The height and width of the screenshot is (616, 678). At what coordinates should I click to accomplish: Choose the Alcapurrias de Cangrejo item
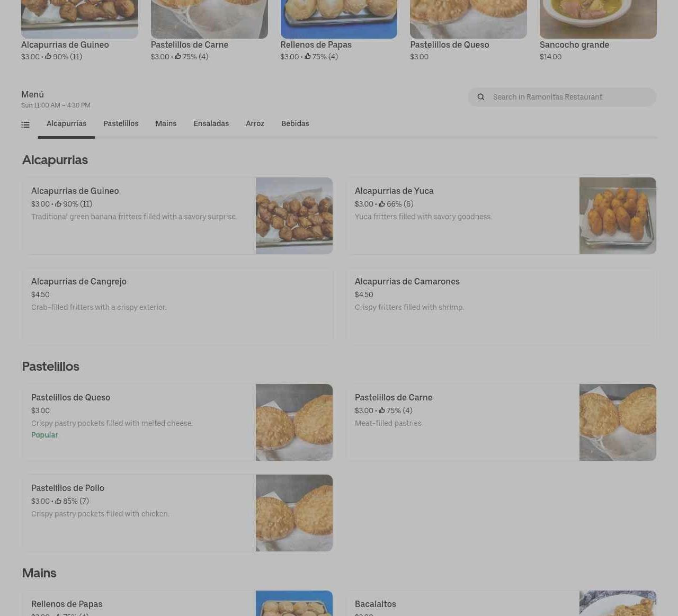pos(177,306)
